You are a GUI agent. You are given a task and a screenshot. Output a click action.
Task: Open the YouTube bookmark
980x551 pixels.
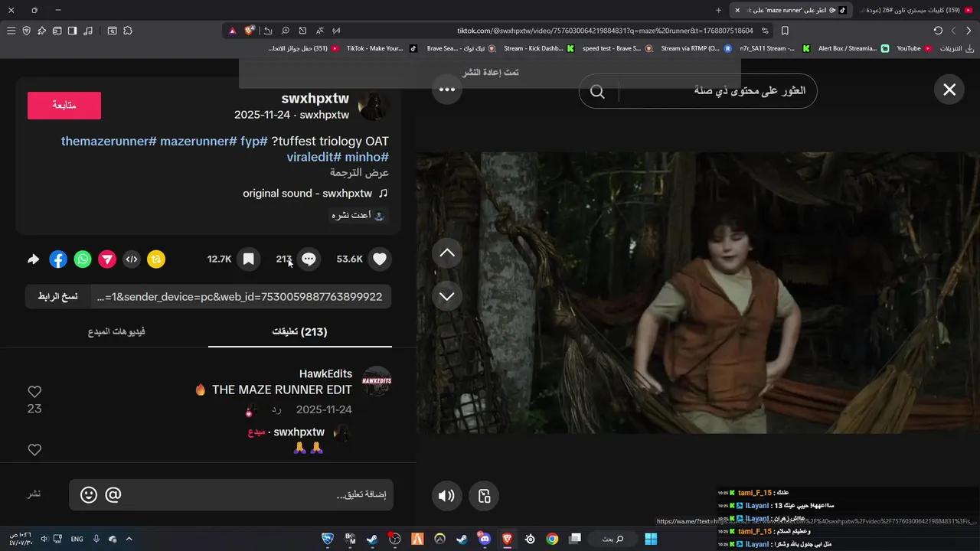[915, 48]
